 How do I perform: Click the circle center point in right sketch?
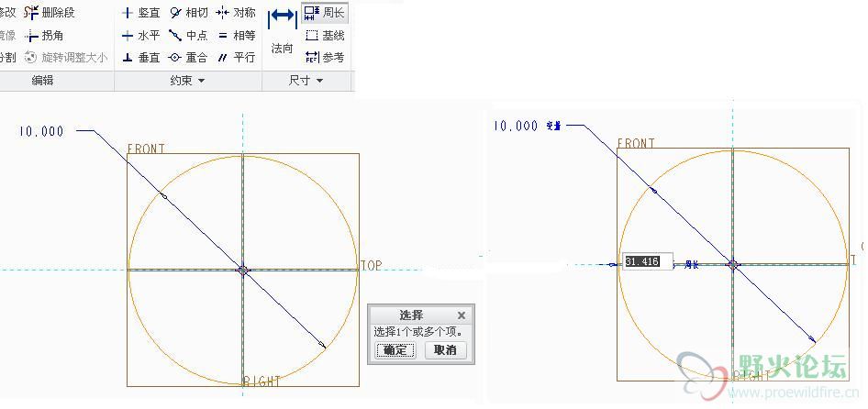tap(733, 264)
